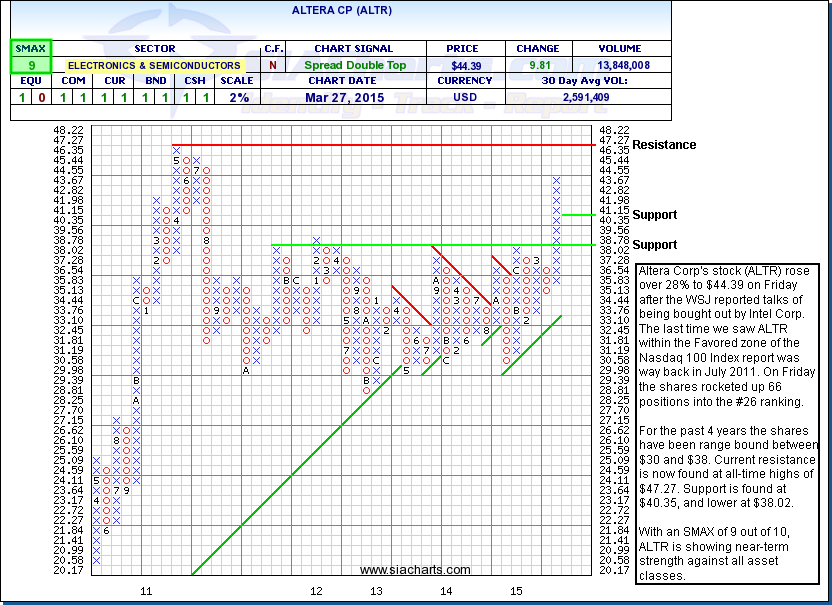Image resolution: width=832 pixels, height=605 pixels.
Task: Click the Resistance label beside the red line
Action: 664,145
